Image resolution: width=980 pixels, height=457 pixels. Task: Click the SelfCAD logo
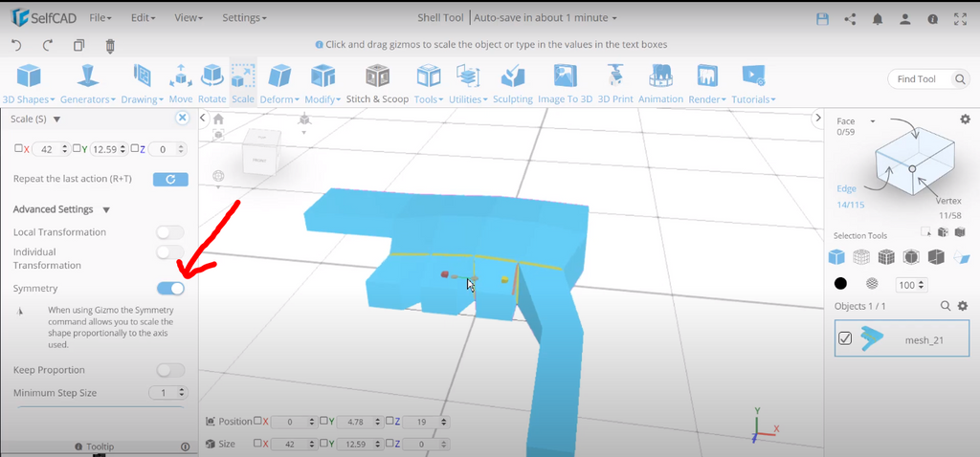(x=44, y=17)
